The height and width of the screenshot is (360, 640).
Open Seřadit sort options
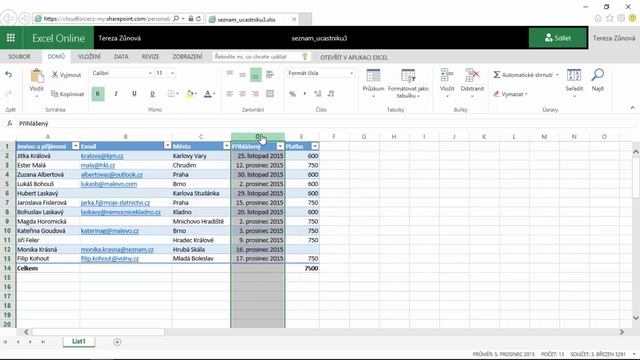574,83
